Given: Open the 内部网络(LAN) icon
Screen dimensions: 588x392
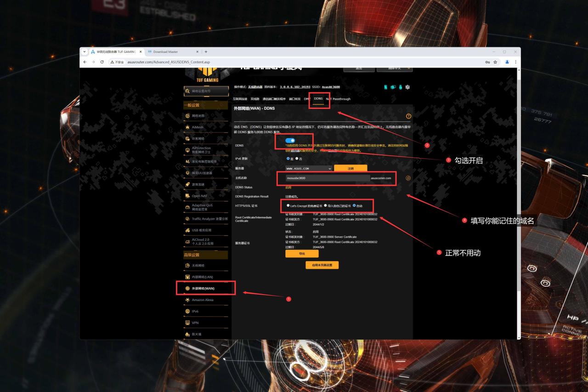Looking at the screenshot, I should (187, 277).
